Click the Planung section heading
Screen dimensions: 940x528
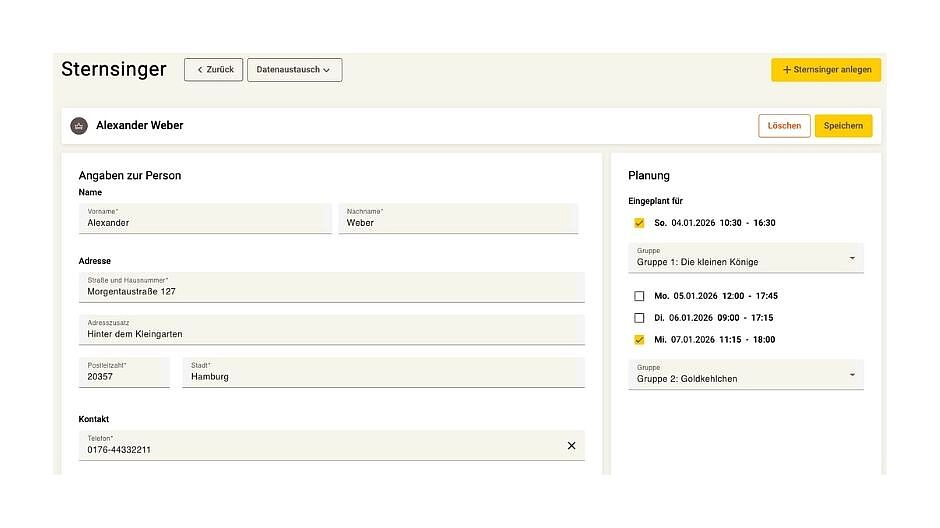coord(649,176)
